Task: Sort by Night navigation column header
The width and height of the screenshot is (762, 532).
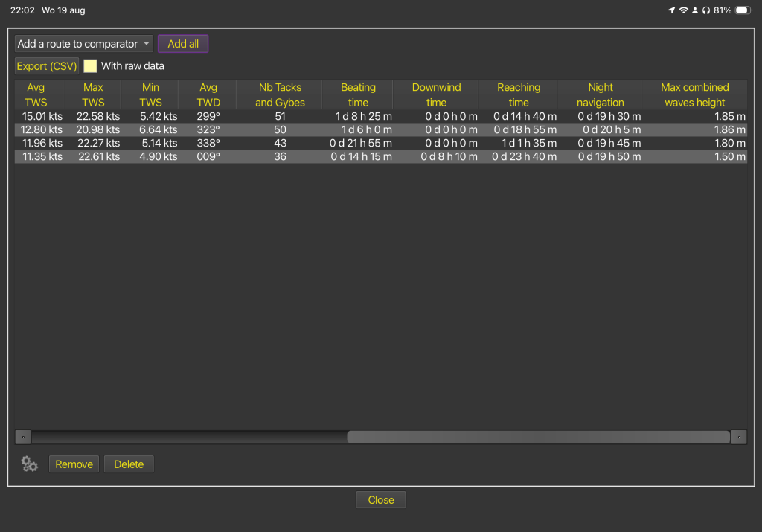Action: [601, 94]
